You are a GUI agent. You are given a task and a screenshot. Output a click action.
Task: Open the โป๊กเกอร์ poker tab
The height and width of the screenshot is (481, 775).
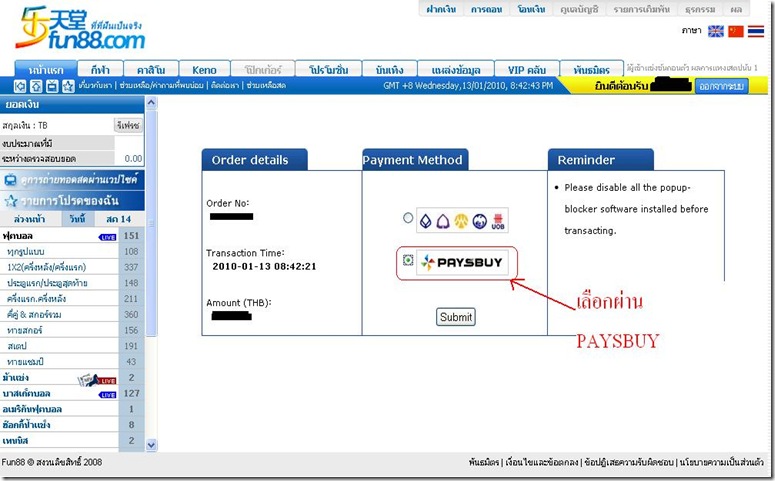[263, 70]
